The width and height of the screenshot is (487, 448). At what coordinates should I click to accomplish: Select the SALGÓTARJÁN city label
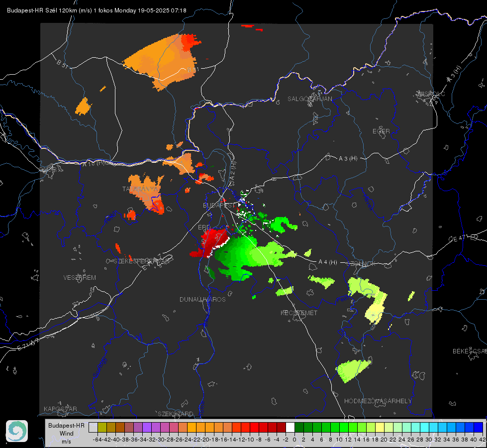click(309, 99)
